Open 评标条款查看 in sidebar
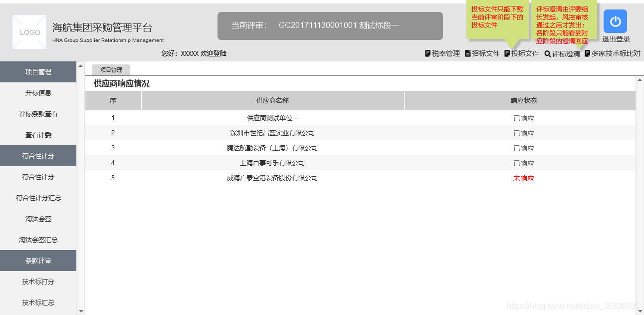This screenshot has height=315, width=644. pyautogui.click(x=38, y=114)
